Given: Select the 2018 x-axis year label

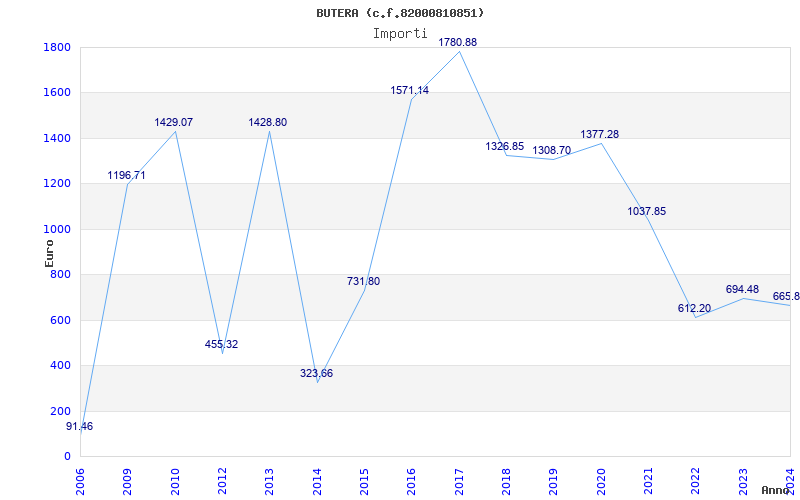Looking at the screenshot, I should (x=506, y=482).
